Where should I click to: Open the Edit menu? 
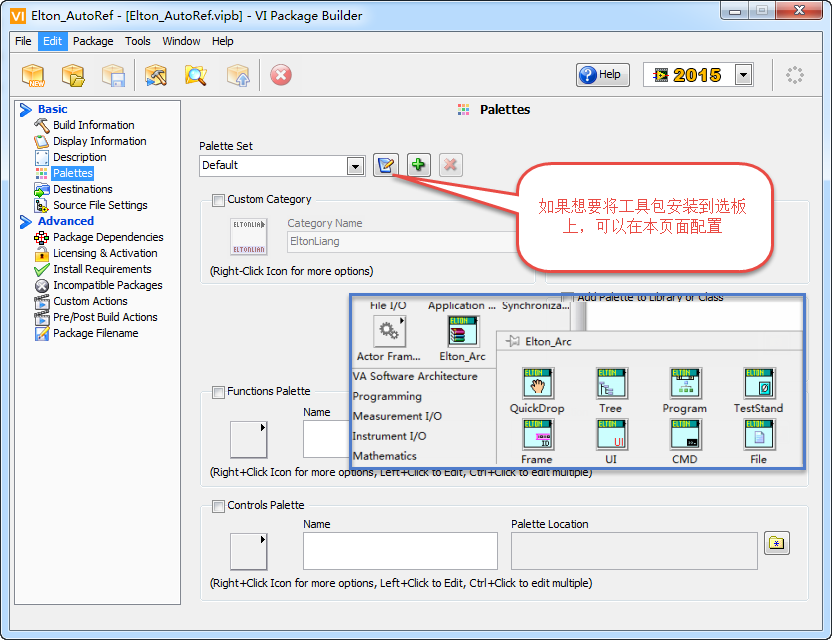click(53, 41)
